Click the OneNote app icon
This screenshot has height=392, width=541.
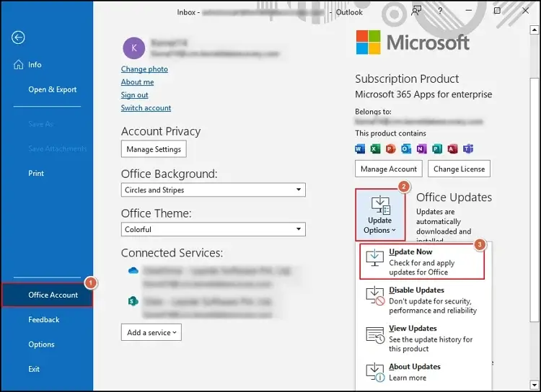tap(421, 148)
